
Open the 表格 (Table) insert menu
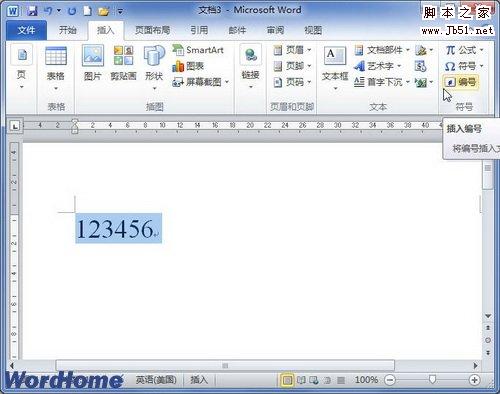click(x=56, y=68)
